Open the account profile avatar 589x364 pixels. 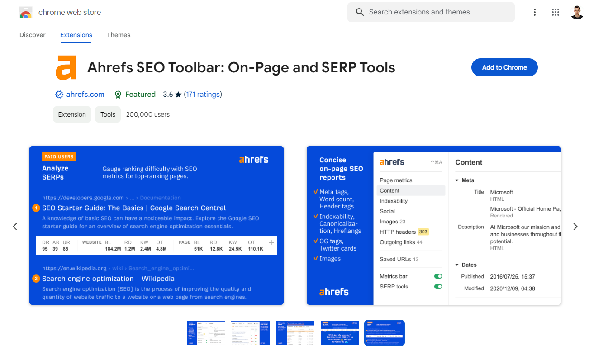577,12
